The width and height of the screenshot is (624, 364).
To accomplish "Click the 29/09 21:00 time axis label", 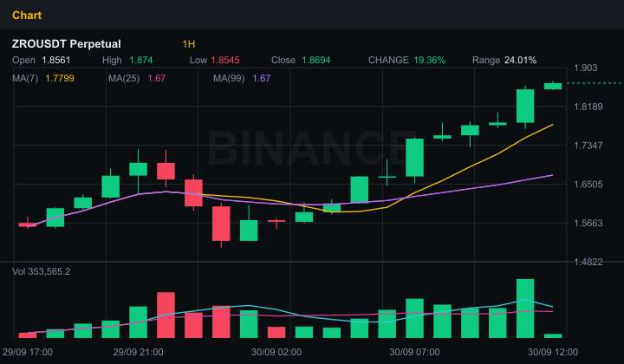I will pyautogui.click(x=138, y=352).
